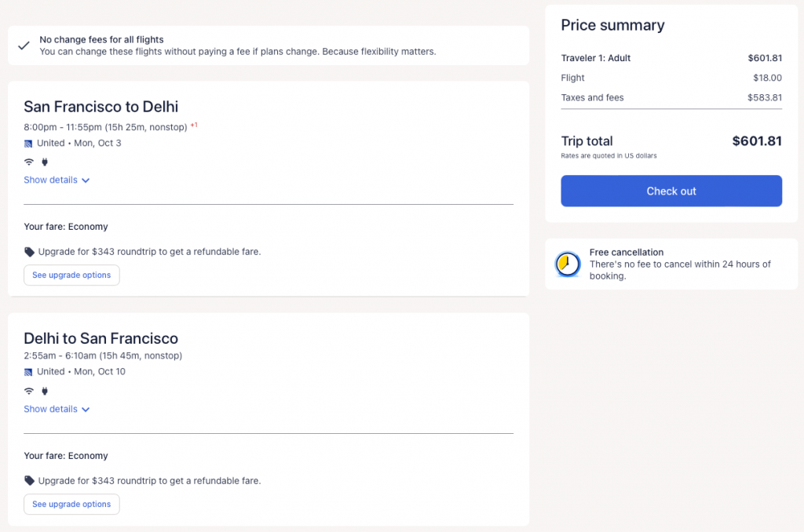
Task: Click the tag icon under Delhi to San Francisco fare
Action: pos(30,480)
